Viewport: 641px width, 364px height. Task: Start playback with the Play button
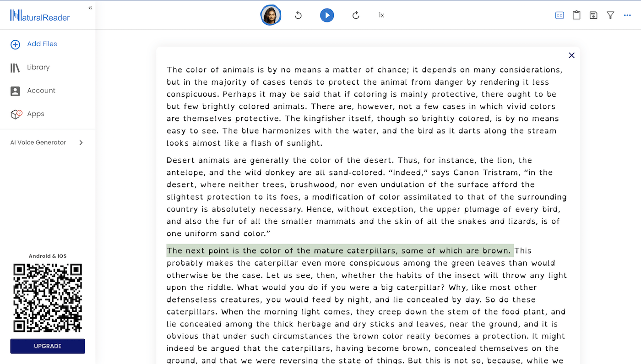326,15
